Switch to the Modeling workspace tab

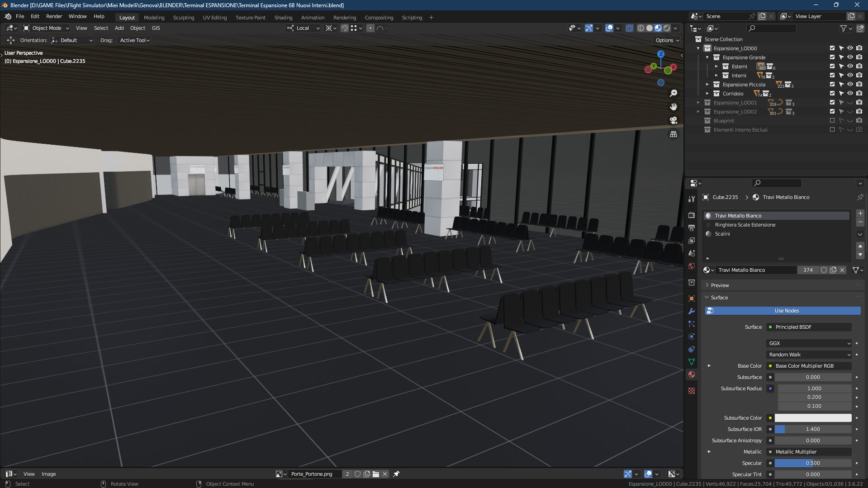(x=154, y=18)
